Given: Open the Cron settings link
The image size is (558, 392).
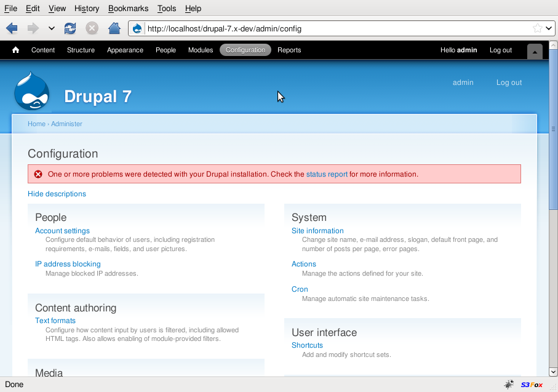Looking at the screenshot, I should pyautogui.click(x=300, y=289).
